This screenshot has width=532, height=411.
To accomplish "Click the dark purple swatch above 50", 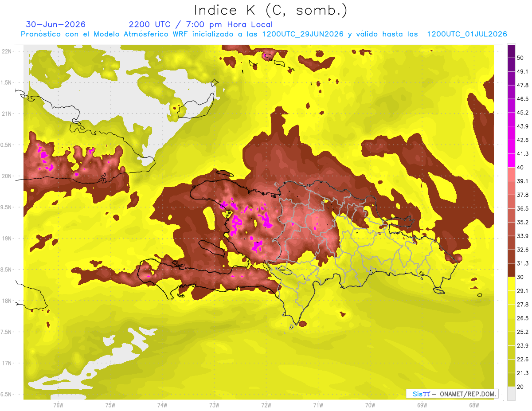I will 511,51.
